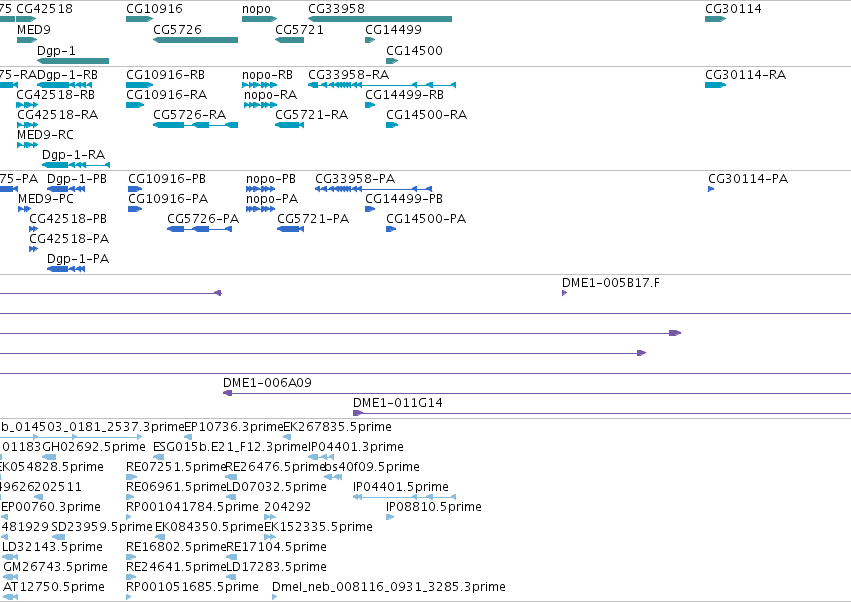Select EST IP04401.3prime
The image size is (851, 602).
point(321,457)
